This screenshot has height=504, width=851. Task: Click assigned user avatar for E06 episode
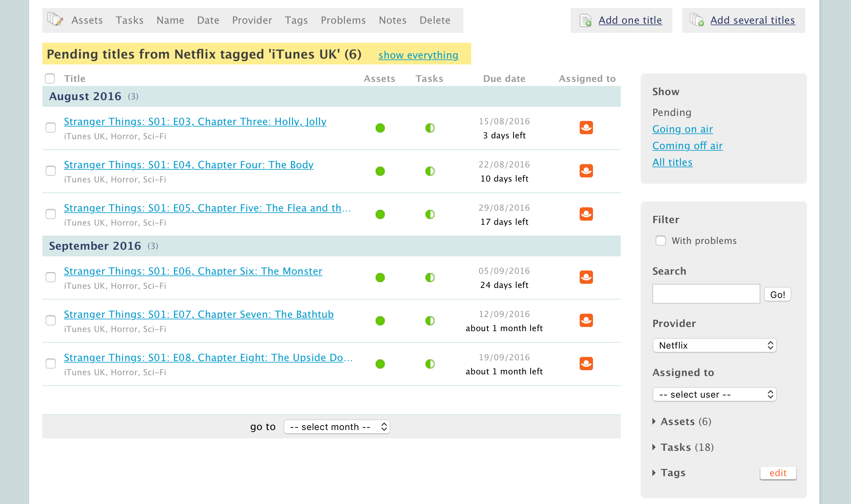click(x=586, y=277)
